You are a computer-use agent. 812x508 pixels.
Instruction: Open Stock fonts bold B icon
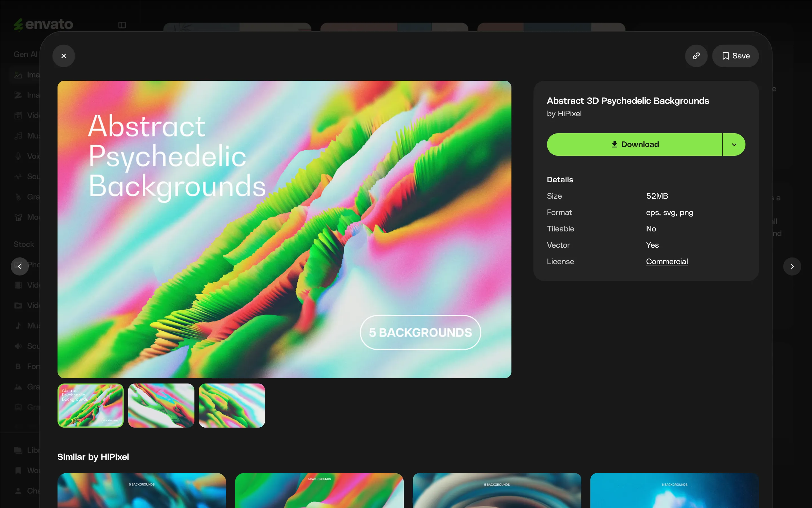click(x=18, y=367)
